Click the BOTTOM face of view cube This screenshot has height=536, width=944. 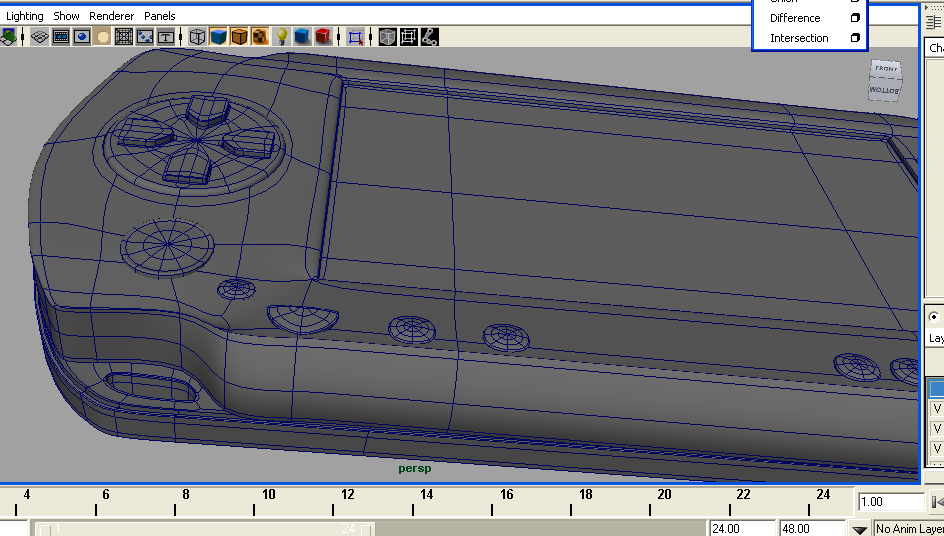(x=884, y=90)
